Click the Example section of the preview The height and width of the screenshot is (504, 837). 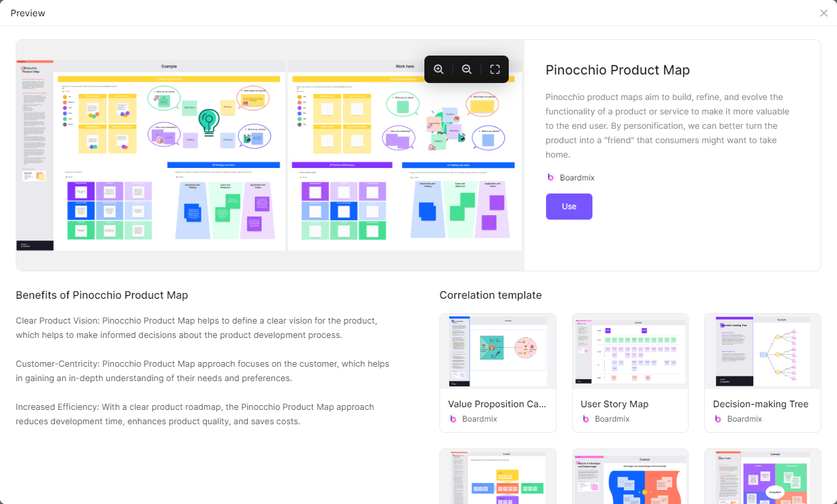169,155
